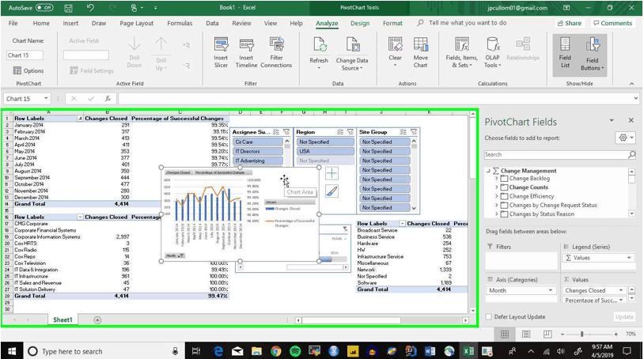Open the Insert ribbon tab
644x359 pixels.
pos(70,24)
